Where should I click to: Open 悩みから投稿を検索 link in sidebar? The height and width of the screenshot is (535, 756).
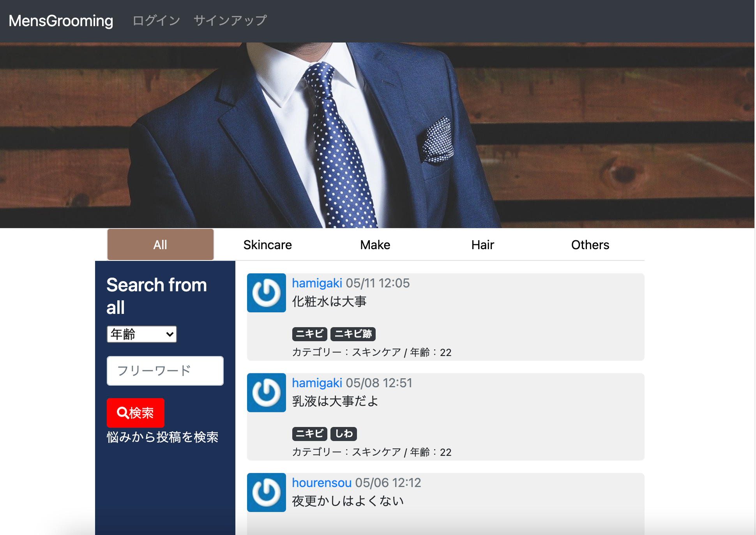[x=162, y=437]
